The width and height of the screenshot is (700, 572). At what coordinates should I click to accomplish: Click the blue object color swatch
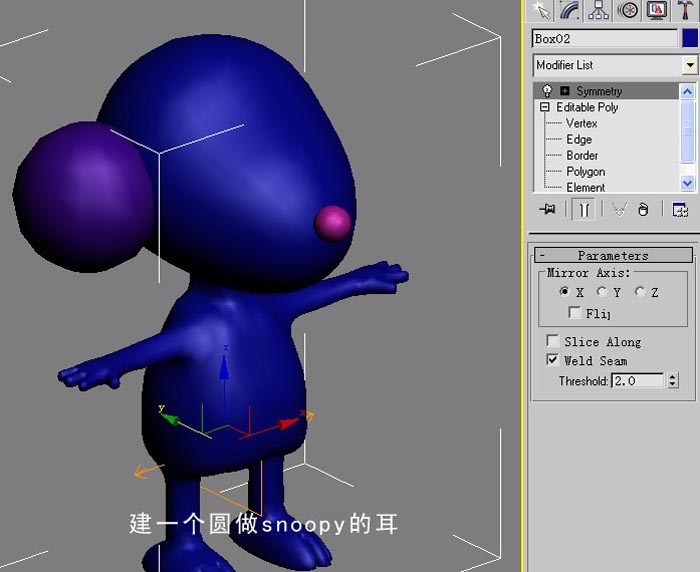click(690, 38)
